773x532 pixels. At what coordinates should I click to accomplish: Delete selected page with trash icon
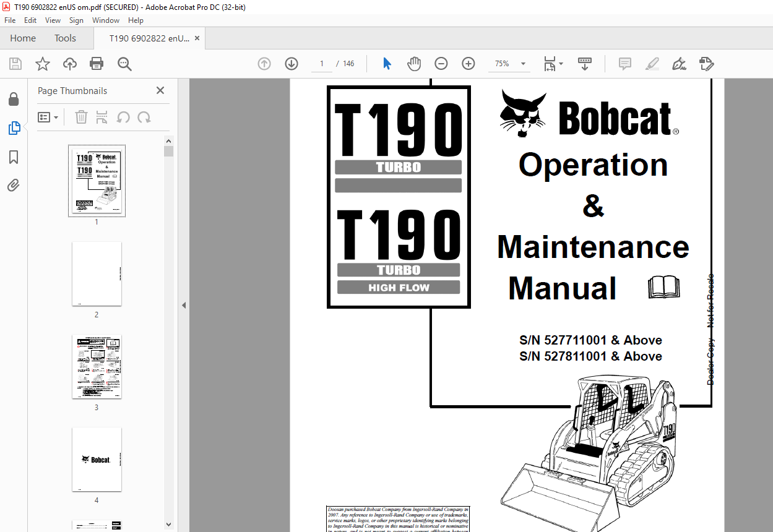[82, 117]
